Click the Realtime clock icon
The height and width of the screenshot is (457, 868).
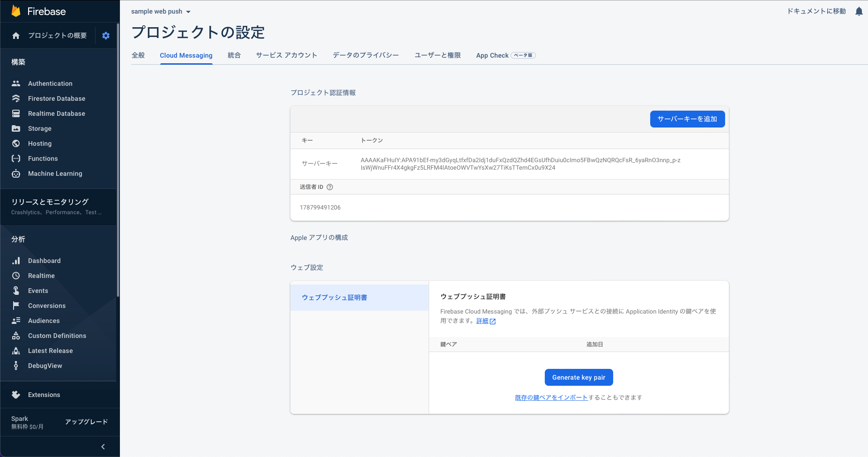(x=16, y=276)
